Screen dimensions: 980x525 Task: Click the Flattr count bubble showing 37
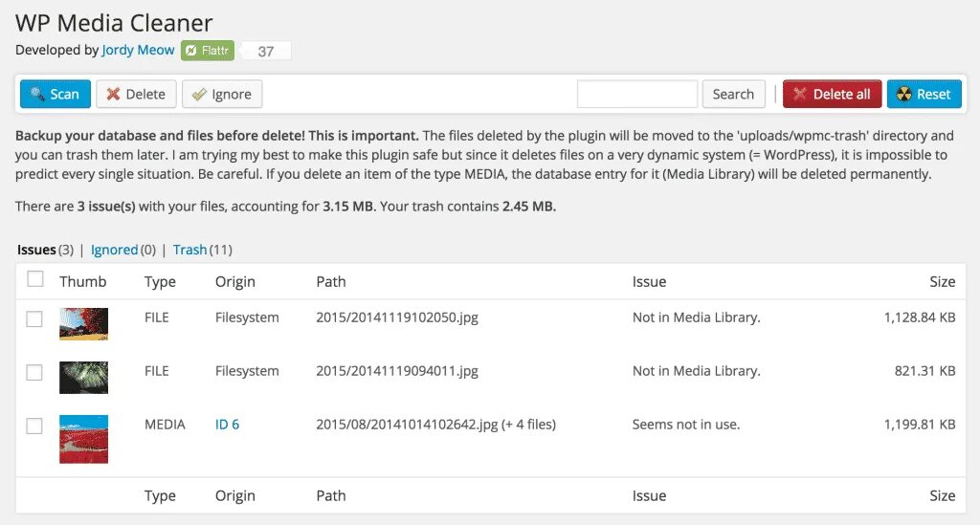pyautogui.click(x=265, y=51)
